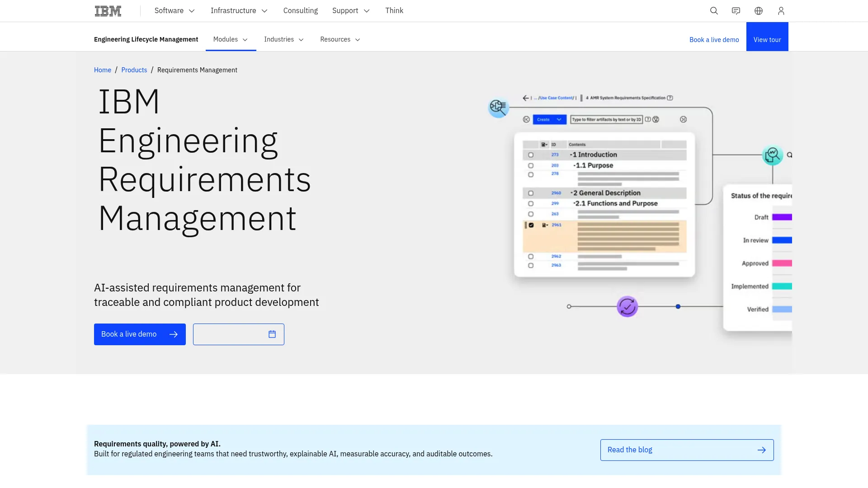
Task: Click the blue dot on the timeline line
Action: (x=678, y=307)
